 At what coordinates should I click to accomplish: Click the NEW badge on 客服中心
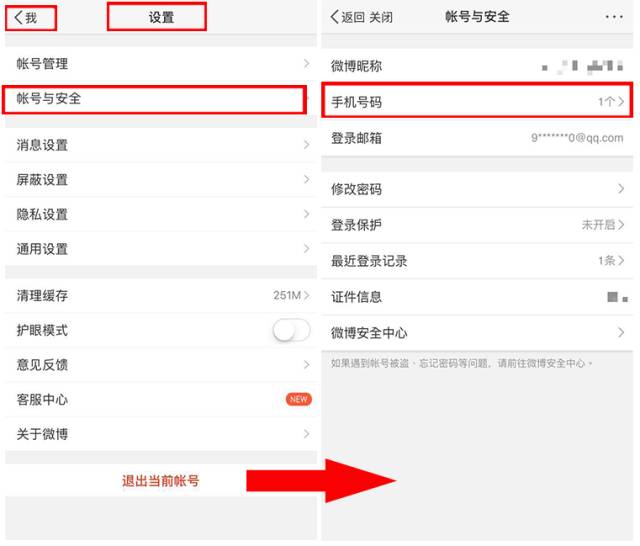(x=299, y=399)
